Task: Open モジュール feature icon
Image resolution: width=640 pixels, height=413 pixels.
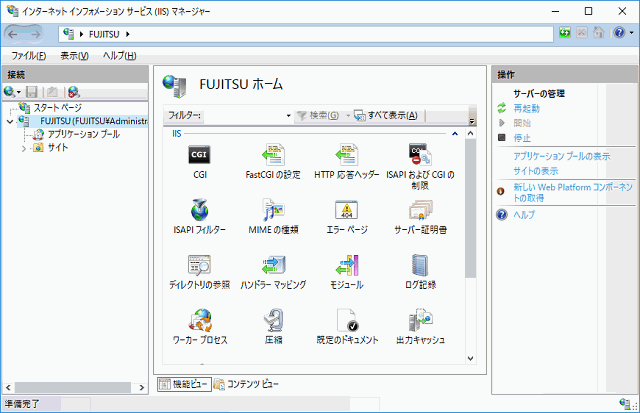Action: [x=347, y=265]
